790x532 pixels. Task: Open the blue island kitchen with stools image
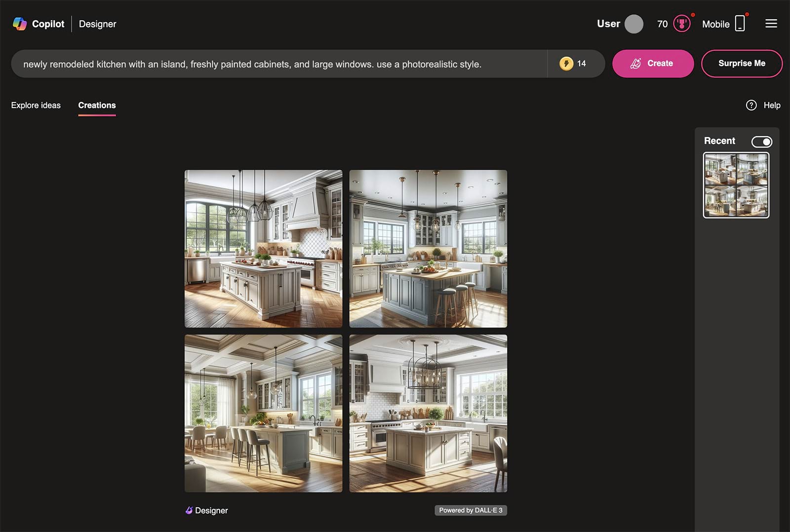coord(428,249)
